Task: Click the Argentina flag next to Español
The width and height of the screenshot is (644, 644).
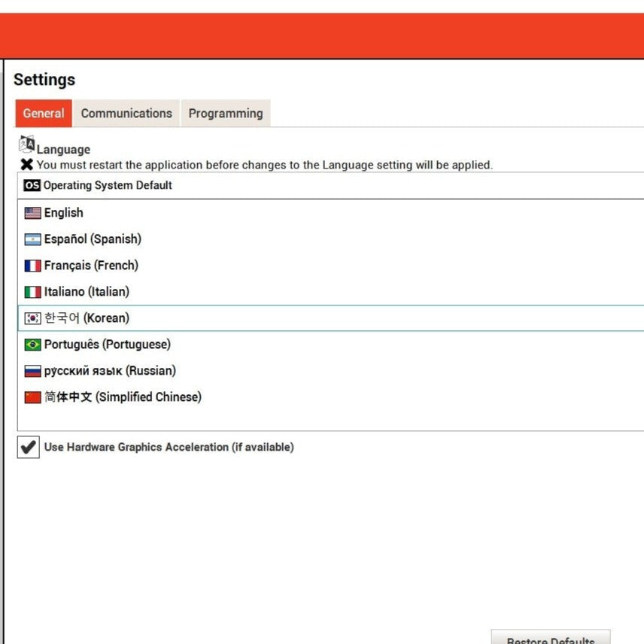Action: click(x=32, y=239)
